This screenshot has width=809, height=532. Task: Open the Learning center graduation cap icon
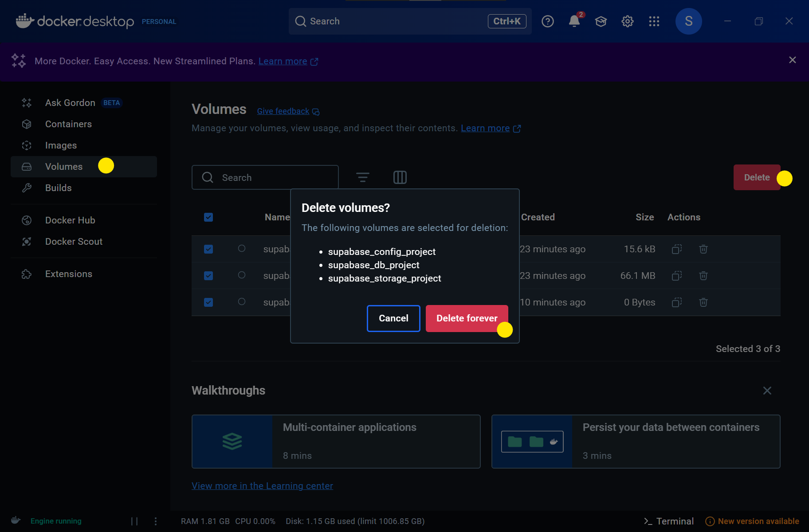coord(601,21)
